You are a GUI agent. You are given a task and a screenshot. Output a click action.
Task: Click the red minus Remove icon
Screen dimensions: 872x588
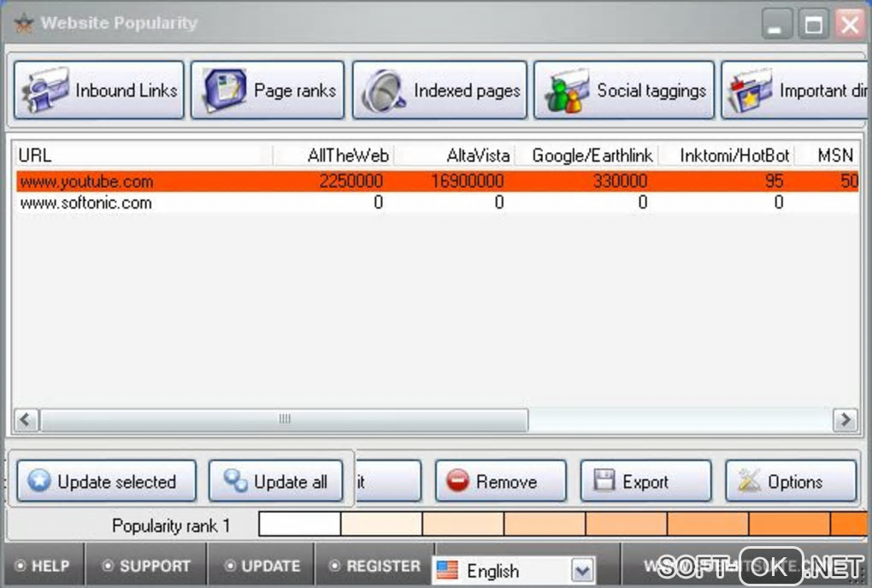pos(458,480)
